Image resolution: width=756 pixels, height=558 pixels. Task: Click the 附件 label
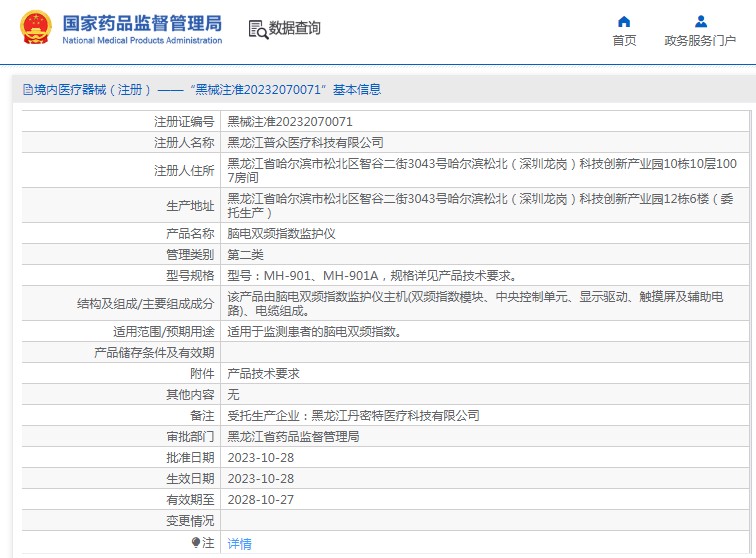(x=202, y=374)
